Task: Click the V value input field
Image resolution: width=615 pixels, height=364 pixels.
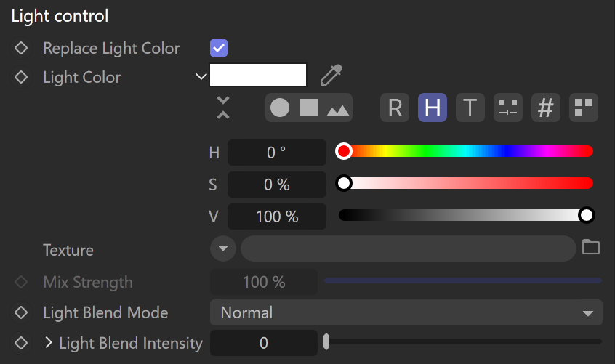Action: 277,217
